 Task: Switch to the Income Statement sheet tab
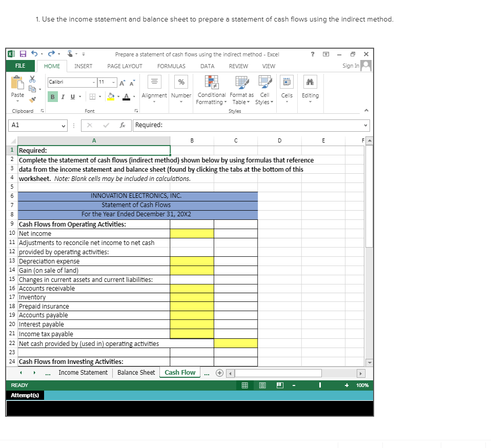[83, 373]
